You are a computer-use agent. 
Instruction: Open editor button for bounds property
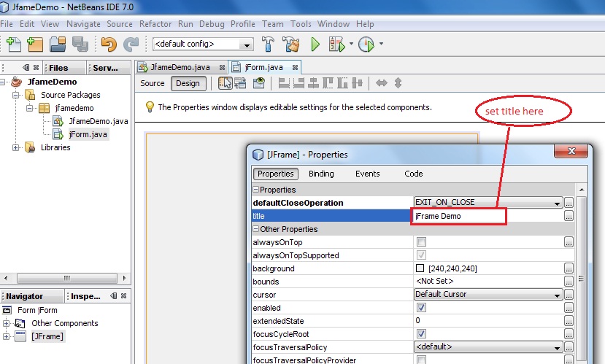click(x=569, y=282)
